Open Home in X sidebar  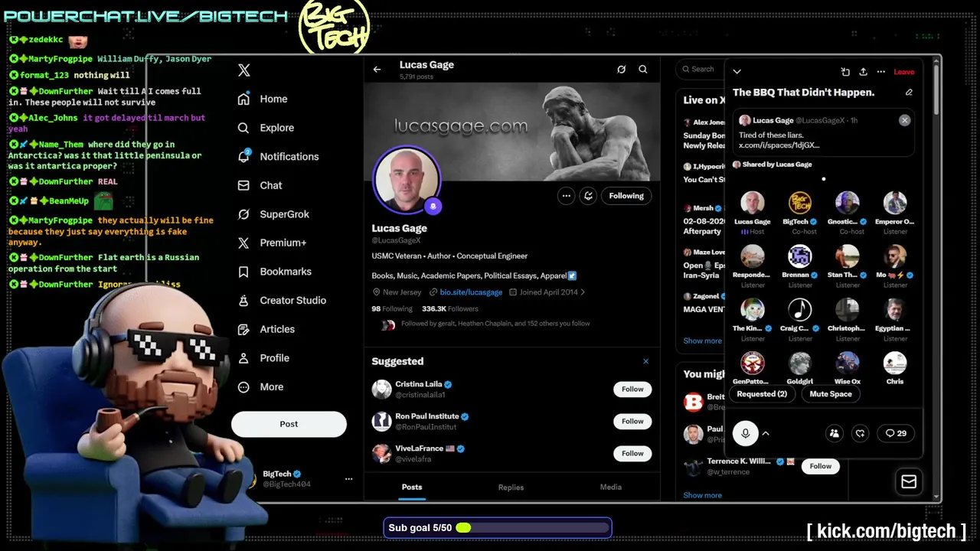(263, 99)
